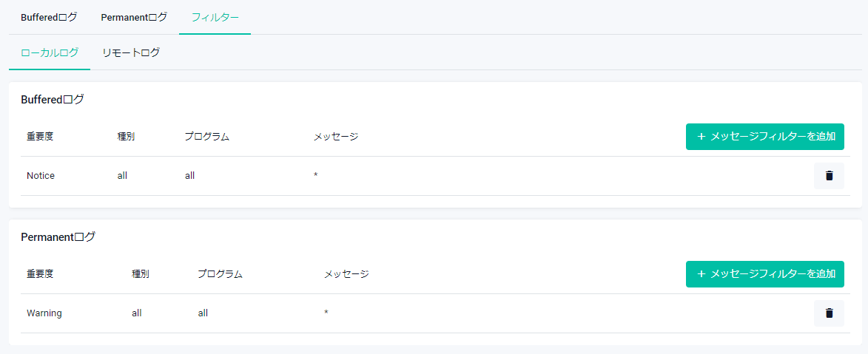
Task: Click the 種別 'all' value in Notice row
Action: pyautogui.click(x=122, y=176)
